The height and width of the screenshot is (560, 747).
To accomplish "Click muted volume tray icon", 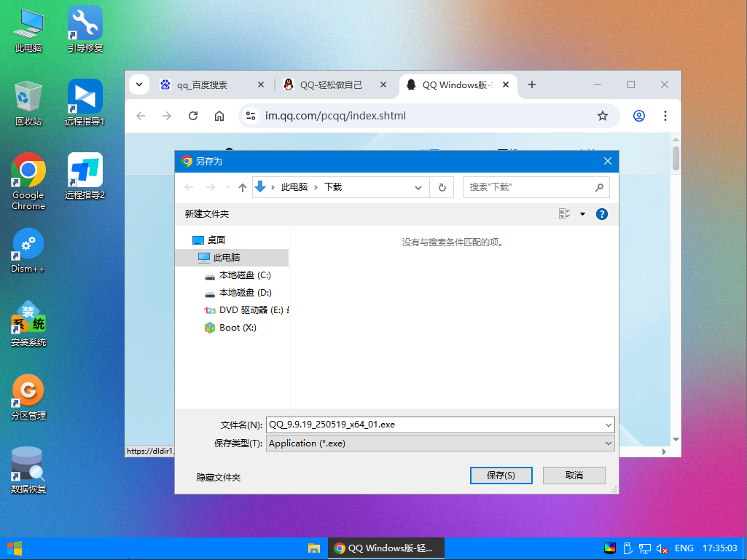I will [662, 548].
